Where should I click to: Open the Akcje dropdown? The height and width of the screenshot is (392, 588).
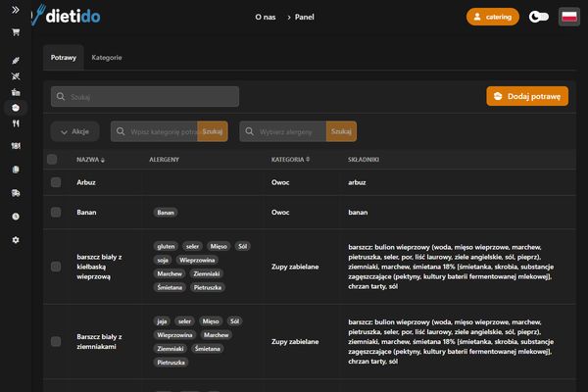click(74, 131)
